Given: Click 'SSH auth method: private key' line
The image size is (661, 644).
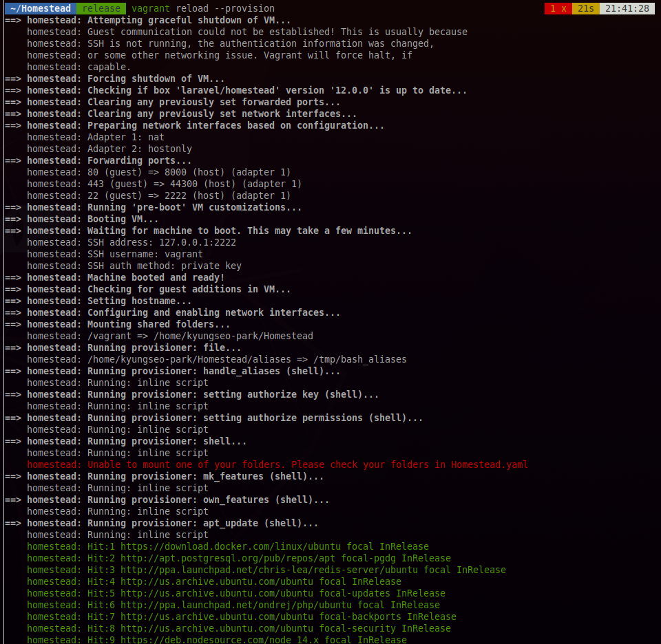Looking at the screenshot, I should click(x=134, y=266).
